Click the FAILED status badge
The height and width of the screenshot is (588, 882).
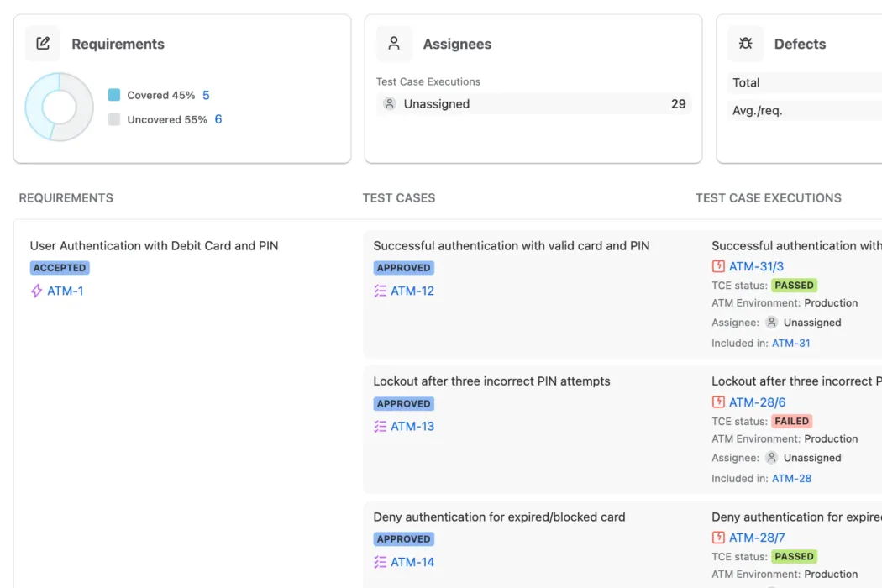[x=791, y=422]
